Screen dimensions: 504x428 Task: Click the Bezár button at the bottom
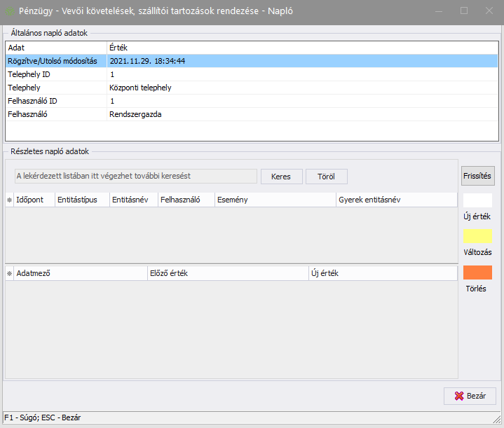(470, 396)
